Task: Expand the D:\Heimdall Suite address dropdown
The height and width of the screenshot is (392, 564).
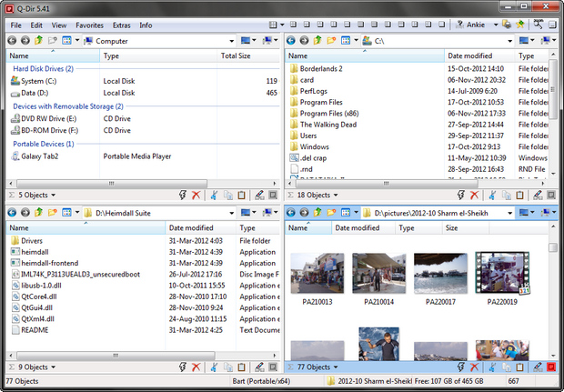Action: pyautogui.click(x=232, y=213)
